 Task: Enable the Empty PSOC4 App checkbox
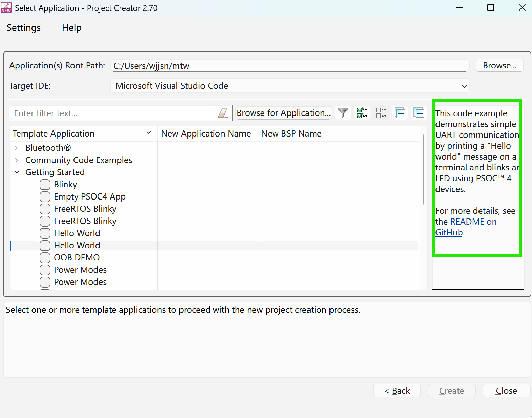click(x=45, y=197)
